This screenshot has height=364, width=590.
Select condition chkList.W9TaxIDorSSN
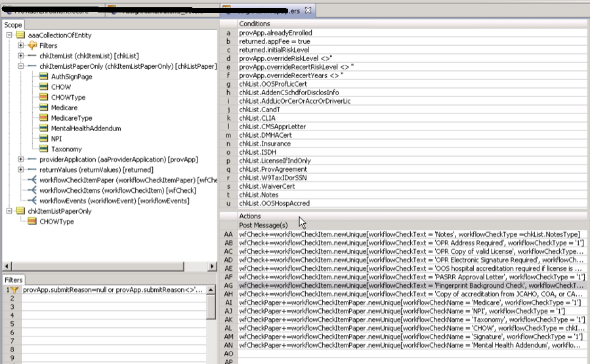click(x=412, y=178)
